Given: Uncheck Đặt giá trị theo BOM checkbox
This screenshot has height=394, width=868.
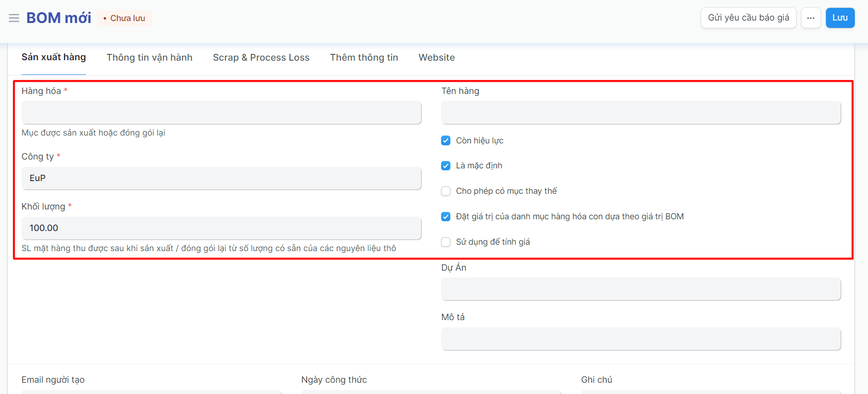Looking at the screenshot, I should [445, 217].
